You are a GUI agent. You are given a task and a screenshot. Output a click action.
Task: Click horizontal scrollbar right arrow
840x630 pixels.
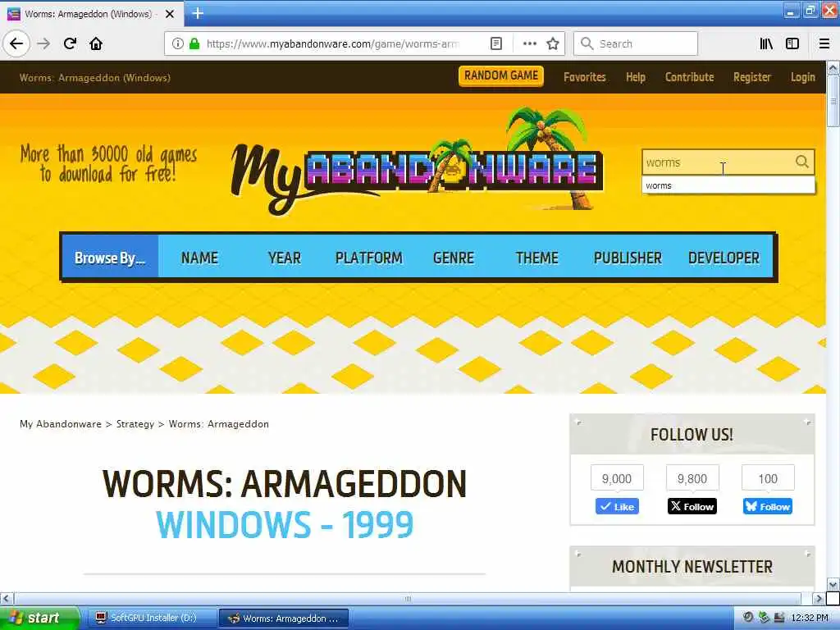click(818, 598)
